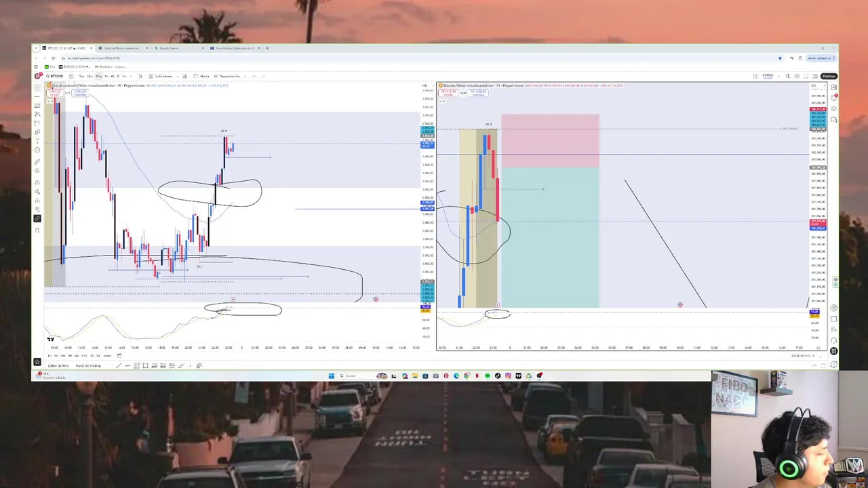Open Windows Start menu

[332, 375]
